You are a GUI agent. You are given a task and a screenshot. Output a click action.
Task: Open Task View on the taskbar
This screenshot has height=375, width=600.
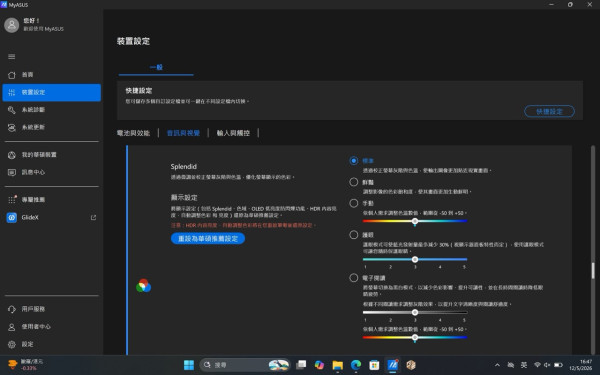[x=301, y=365]
